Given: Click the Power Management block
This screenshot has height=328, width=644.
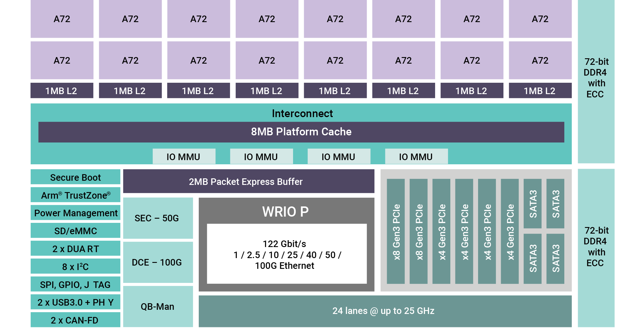Looking at the screenshot, I should [75, 213].
